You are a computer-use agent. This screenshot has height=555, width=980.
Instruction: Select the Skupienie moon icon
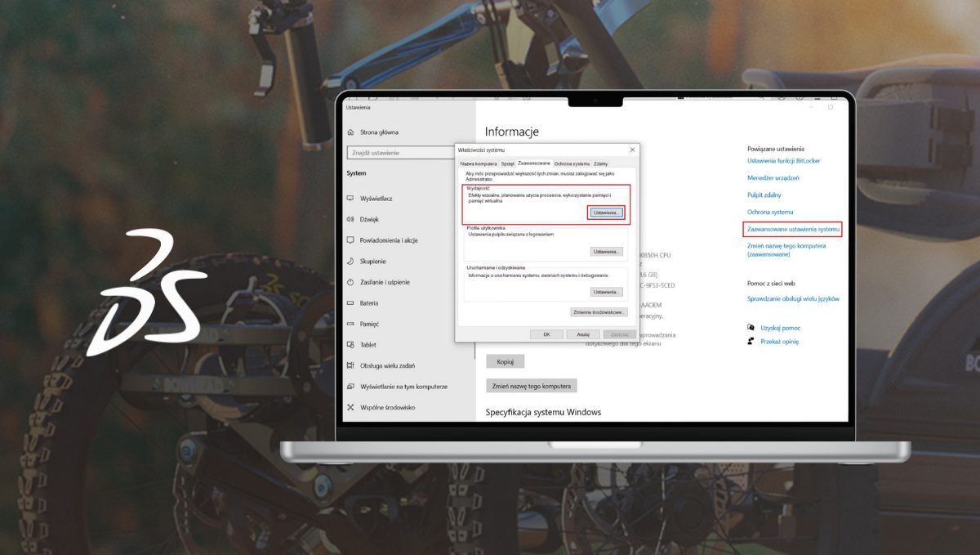(350, 261)
